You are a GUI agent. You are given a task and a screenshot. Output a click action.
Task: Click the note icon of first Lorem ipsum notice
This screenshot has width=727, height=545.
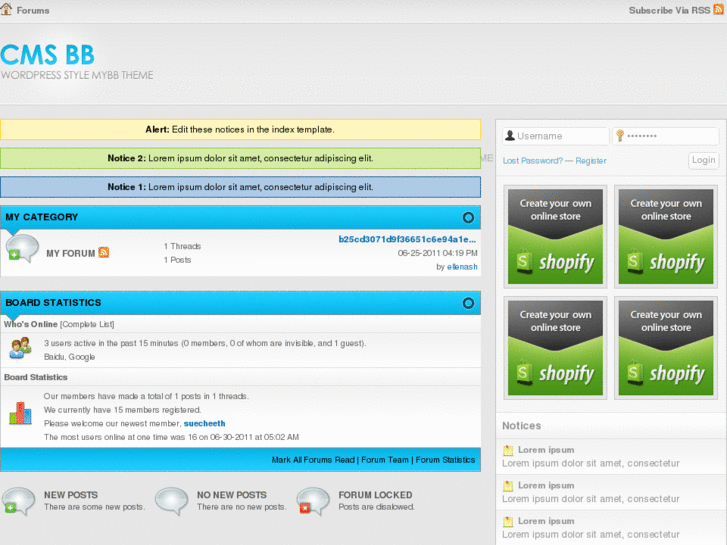click(508, 450)
